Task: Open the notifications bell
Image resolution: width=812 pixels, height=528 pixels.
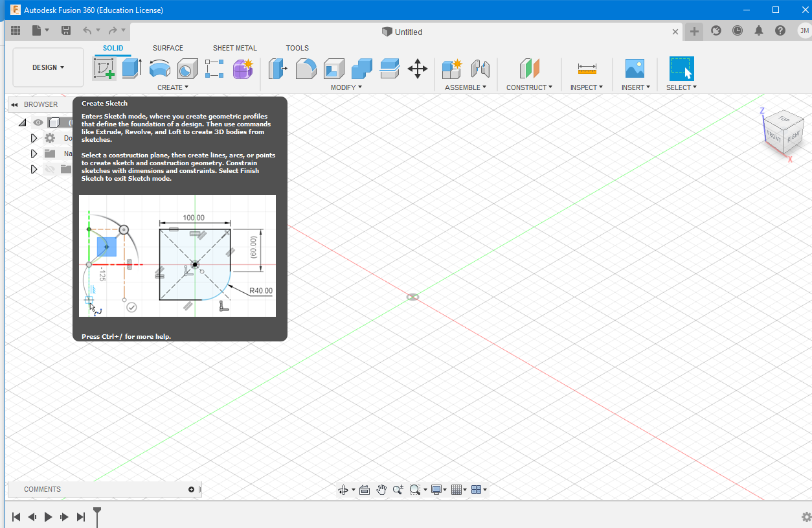Action: coord(759,30)
